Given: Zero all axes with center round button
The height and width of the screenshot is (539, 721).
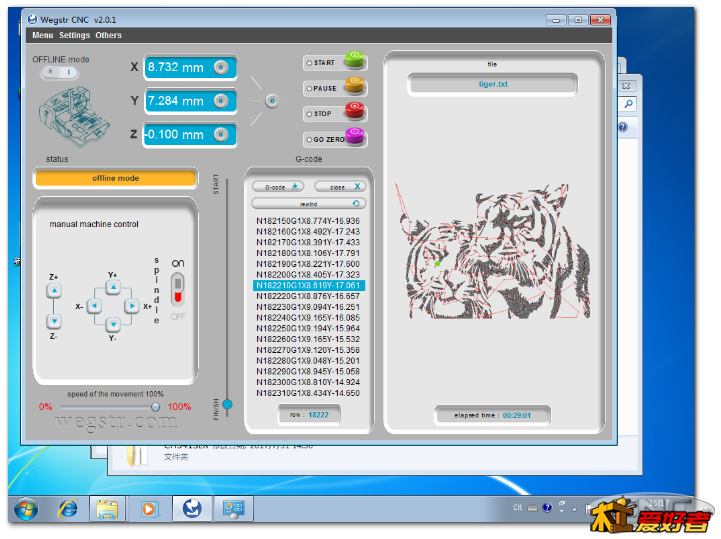Looking at the screenshot, I should pyautogui.click(x=272, y=101).
